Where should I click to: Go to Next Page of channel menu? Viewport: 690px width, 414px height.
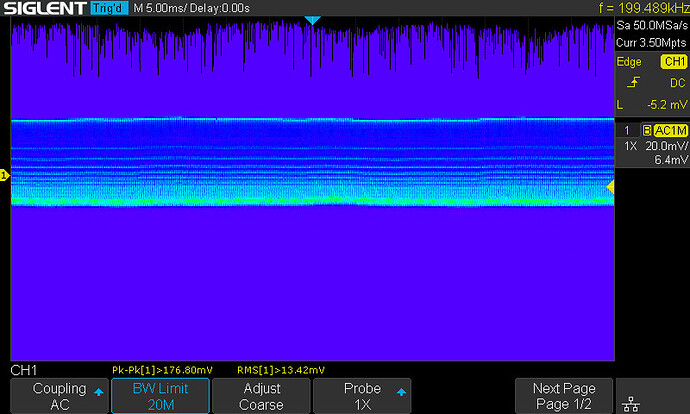tap(564, 396)
